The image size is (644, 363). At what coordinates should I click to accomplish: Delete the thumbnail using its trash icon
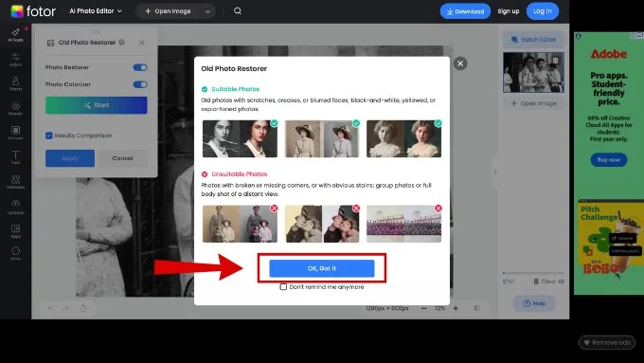[555, 61]
